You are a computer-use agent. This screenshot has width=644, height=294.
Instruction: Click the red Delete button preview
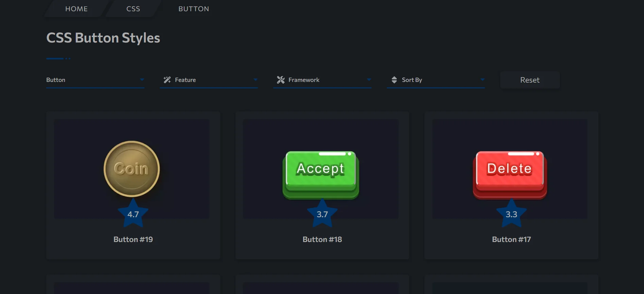[x=510, y=175]
